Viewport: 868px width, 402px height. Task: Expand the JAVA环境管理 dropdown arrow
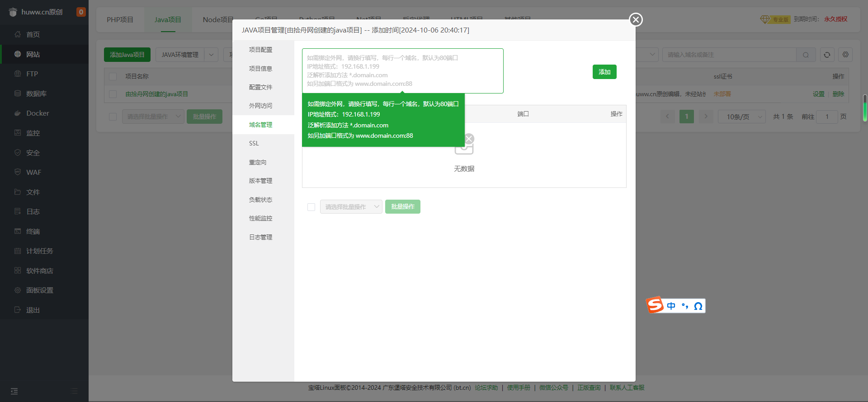(x=211, y=55)
